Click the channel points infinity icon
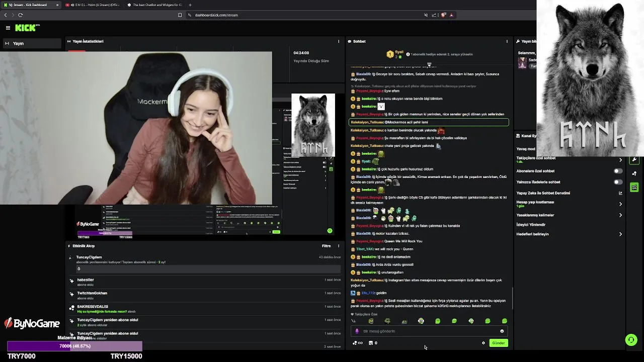Viewport: 644px width, 362px height. pos(358,343)
